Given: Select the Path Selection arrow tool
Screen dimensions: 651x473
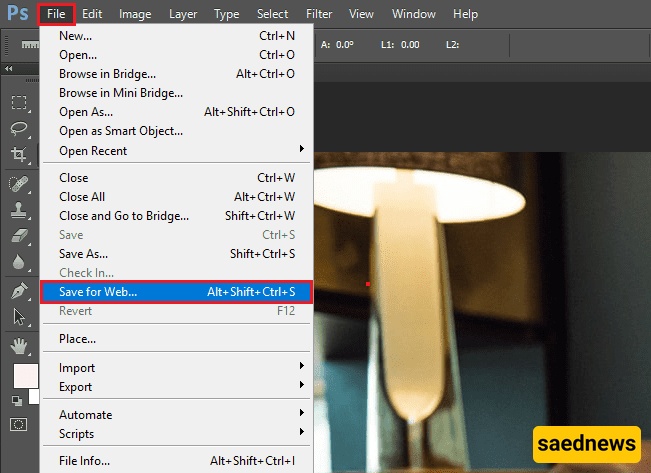Looking at the screenshot, I should coord(19,317).
